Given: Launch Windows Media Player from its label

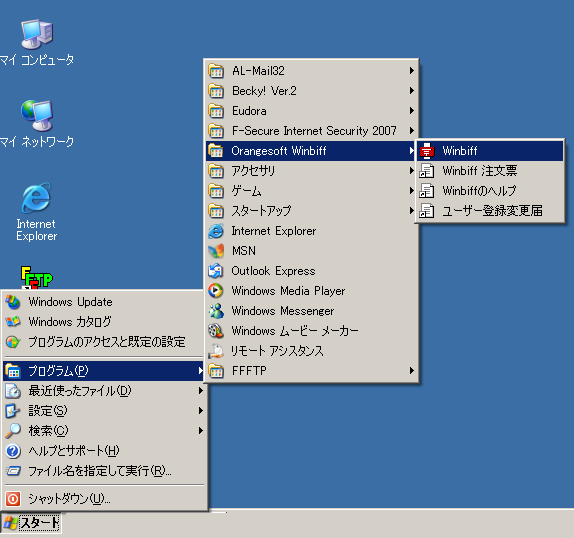Looking at the screenshot, I should click(x=288, y=291).
